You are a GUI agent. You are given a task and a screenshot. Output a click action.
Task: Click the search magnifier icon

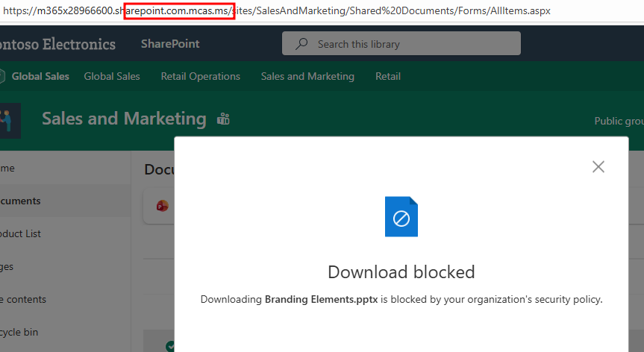[302, 44]
